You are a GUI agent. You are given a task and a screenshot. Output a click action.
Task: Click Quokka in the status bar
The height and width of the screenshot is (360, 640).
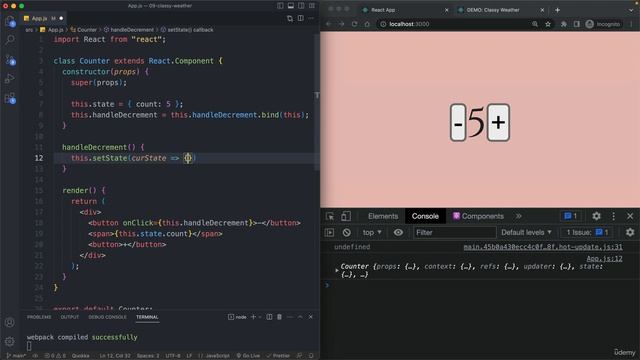coord(80,356)
